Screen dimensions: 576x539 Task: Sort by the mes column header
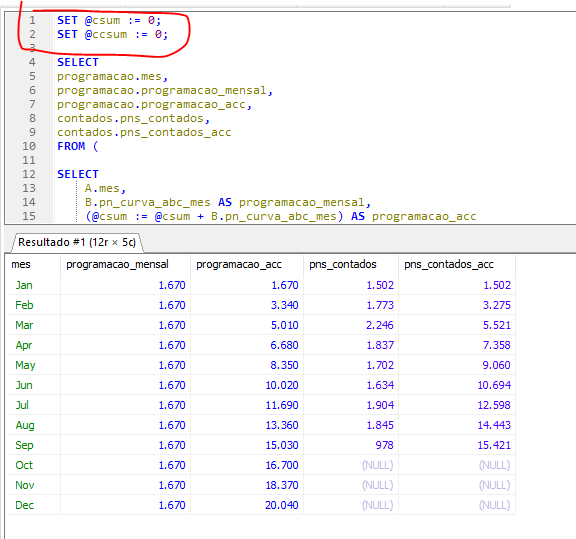[x=33, y=265]
